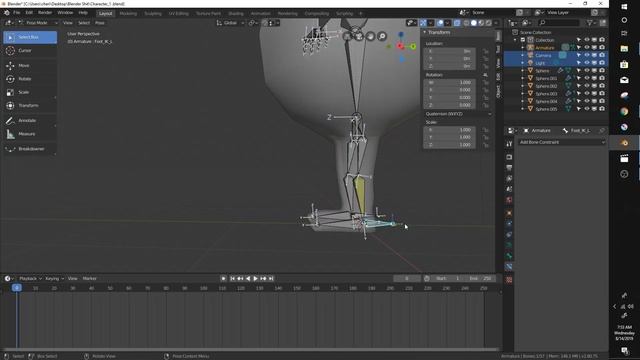Click the green Y axis on navigation gizmo
Image resolution: width=640 pixels, height=360 pixels.
click(413, 47)
